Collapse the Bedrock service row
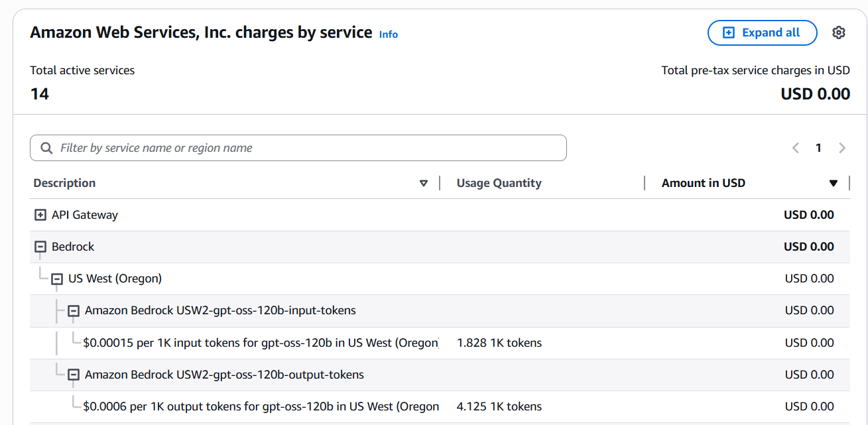The image size is (868, 425). [40, 247]
